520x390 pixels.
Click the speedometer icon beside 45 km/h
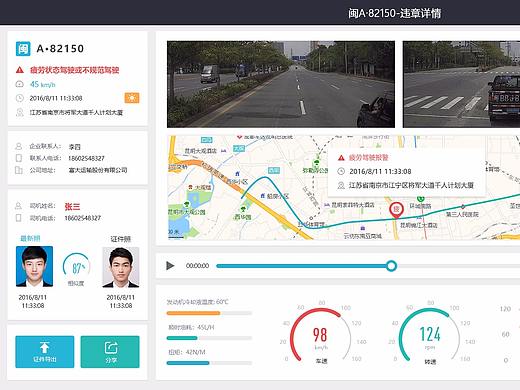(20, 84)
